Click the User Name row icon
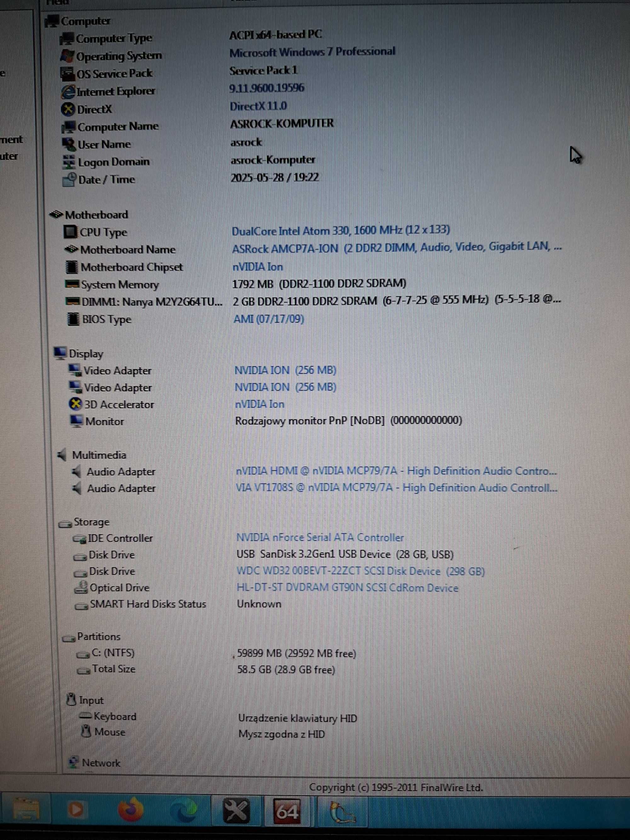The width and height of the screenshot is (630, 840). 69,144
